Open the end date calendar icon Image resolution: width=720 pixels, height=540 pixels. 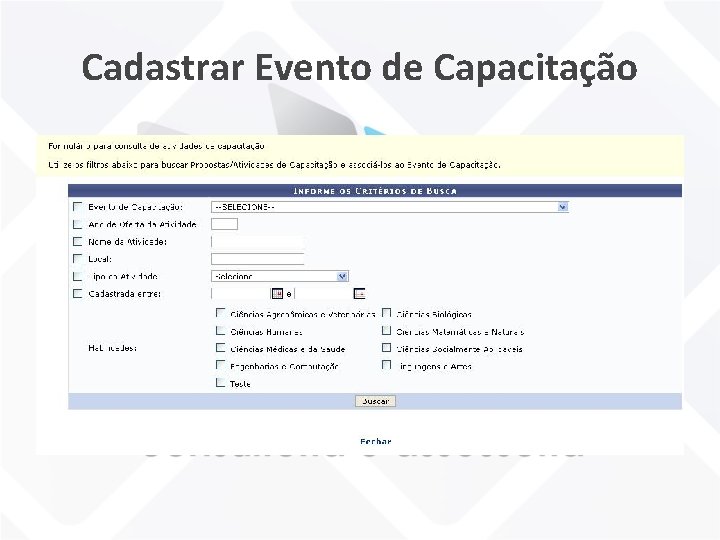point(359,293)
